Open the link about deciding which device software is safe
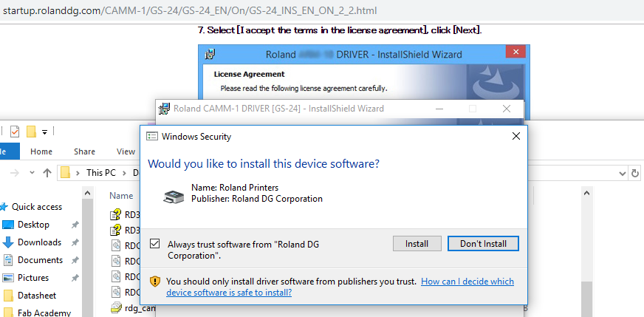Viewport: 644px width, 317px height. [340, 287]
